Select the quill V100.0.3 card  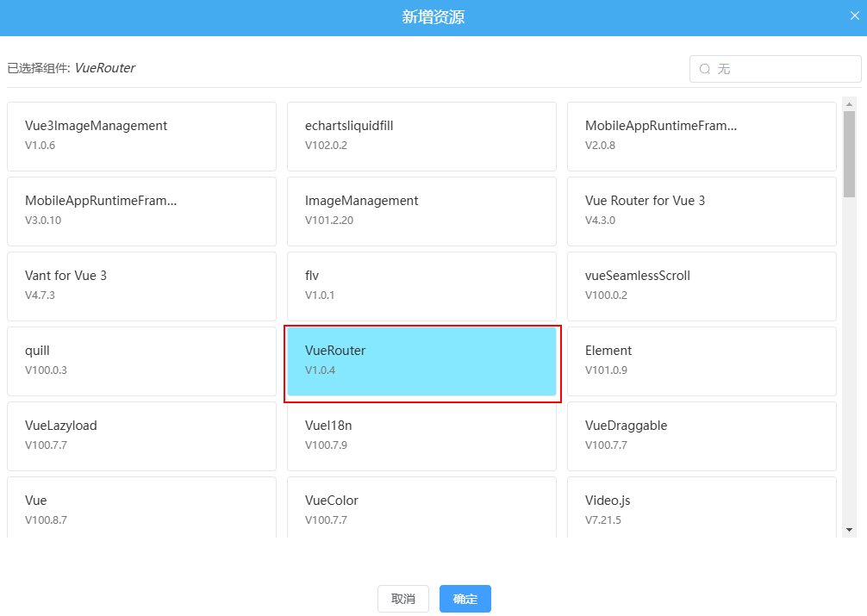coord(141,362)
